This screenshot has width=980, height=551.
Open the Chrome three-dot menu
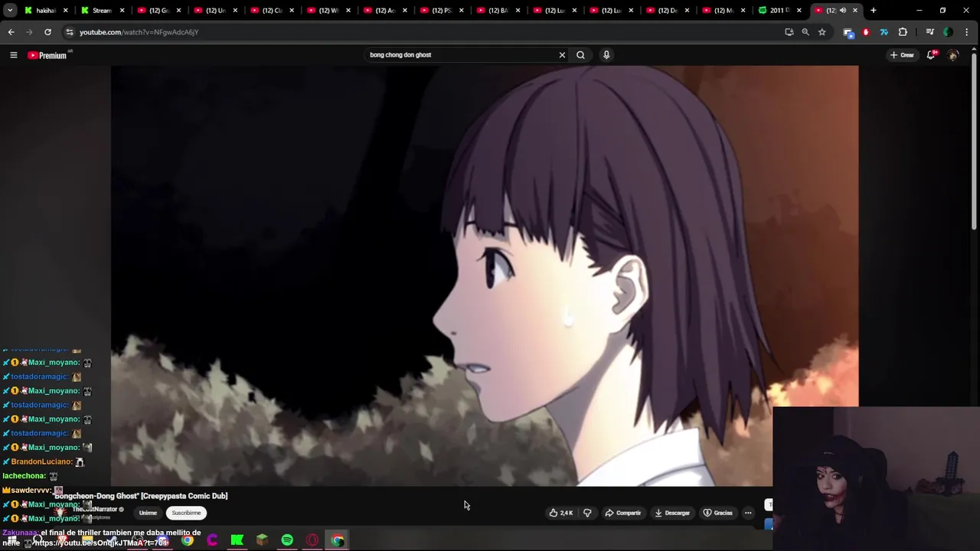[968, 32]
